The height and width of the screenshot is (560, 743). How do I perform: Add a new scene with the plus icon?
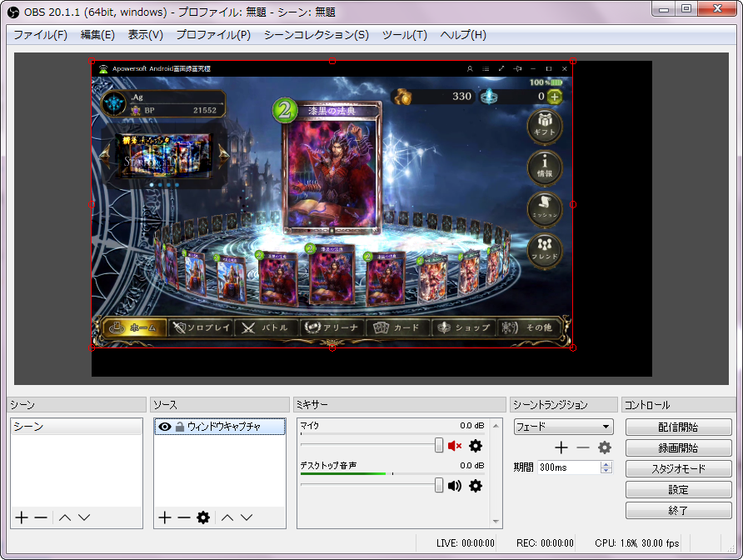(22, 517)
